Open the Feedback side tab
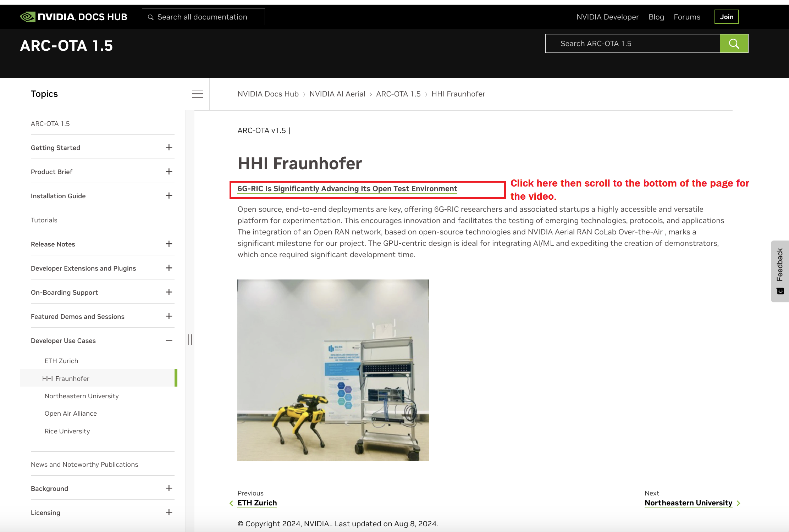The height and width of the screenshot is (532, 789). pyautogui.click(x=780, y=271)
